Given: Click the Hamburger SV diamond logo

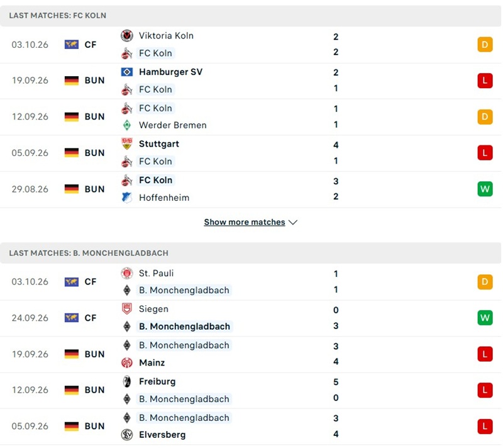Looking at the screenshot, I should point(127,72).
